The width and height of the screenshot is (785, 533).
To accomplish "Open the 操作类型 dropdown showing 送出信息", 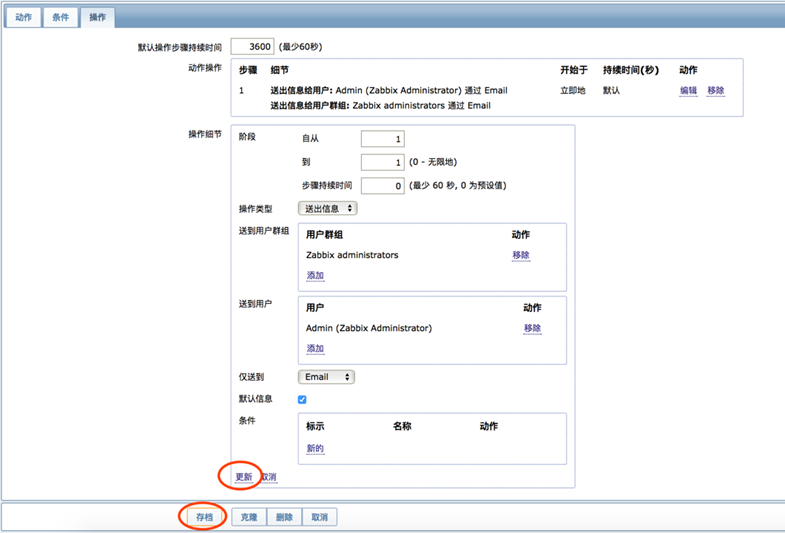I will [327, 209].
